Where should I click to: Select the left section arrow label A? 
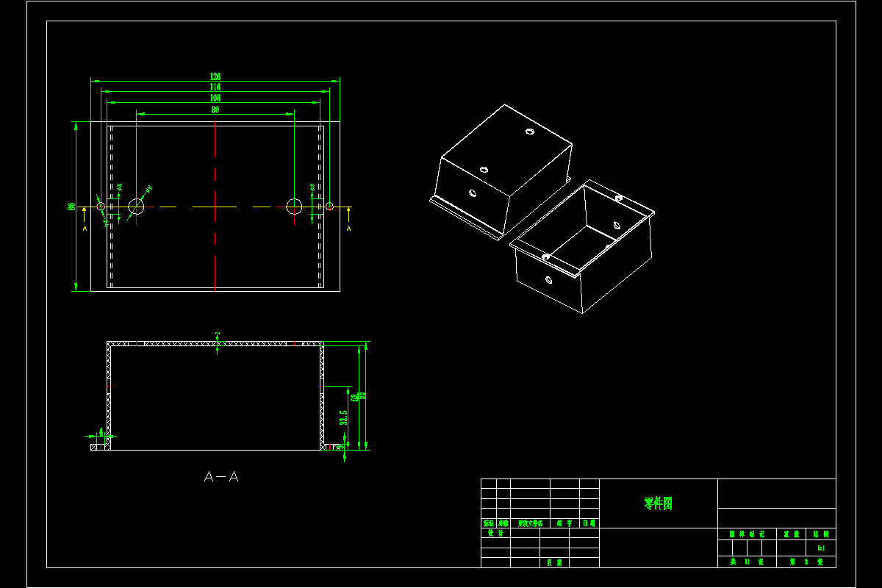coord(85,229)
